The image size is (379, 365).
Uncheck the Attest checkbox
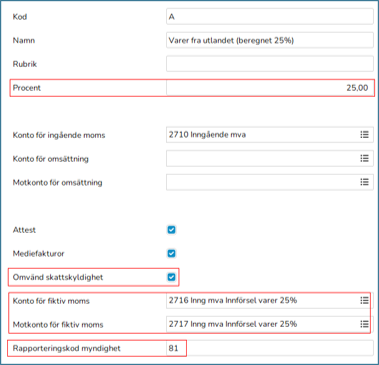click(171, 230)
